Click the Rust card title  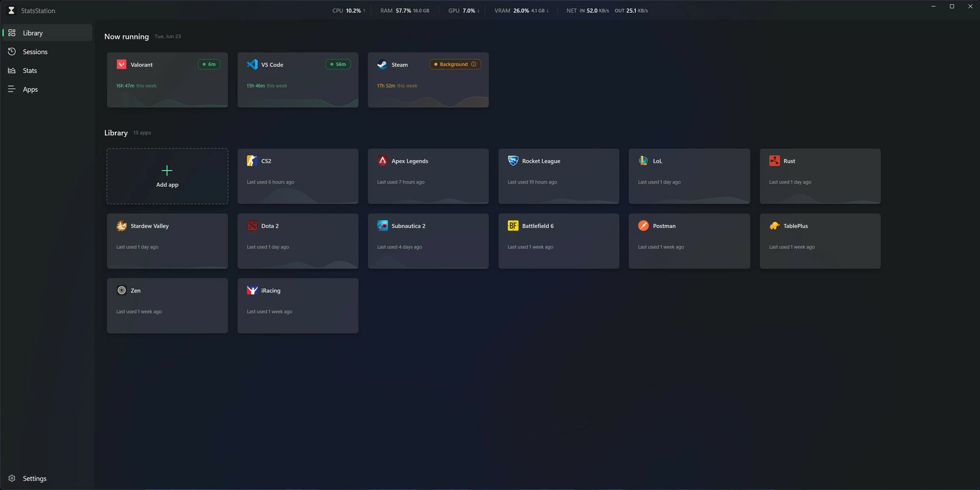coord(790,161)
